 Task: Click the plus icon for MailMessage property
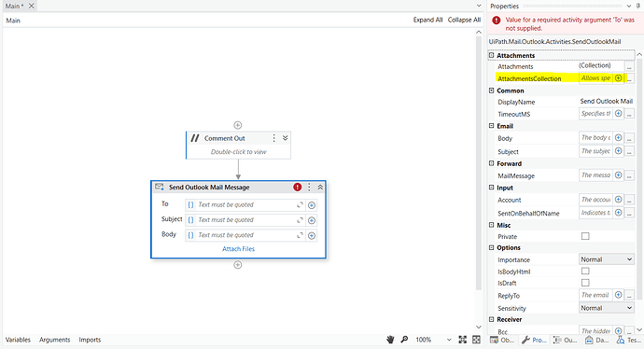point(619,175)
